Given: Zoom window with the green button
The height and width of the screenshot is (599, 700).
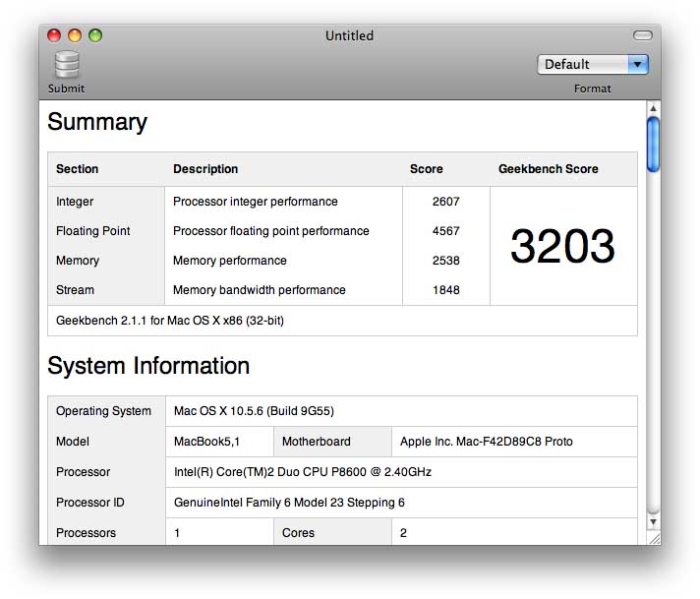Looking at the screenshot, I should tap(95, 35).
